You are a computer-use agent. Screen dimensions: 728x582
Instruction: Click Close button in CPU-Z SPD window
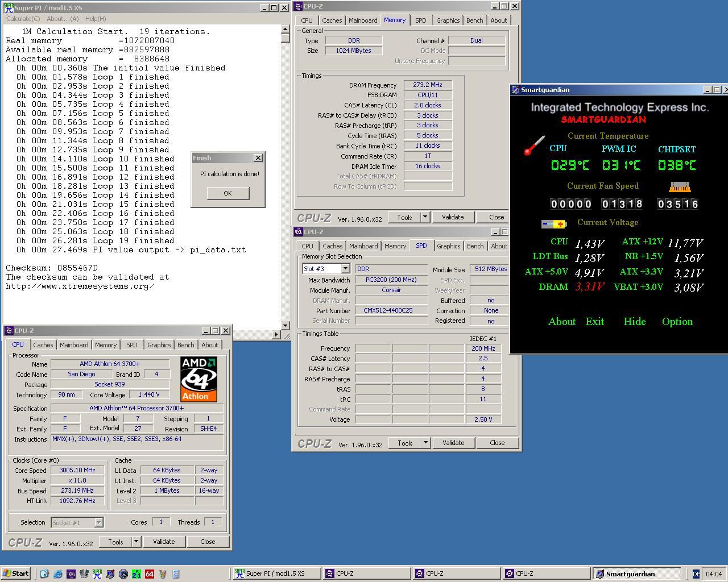pyautogui.click(x=497, y=443)
